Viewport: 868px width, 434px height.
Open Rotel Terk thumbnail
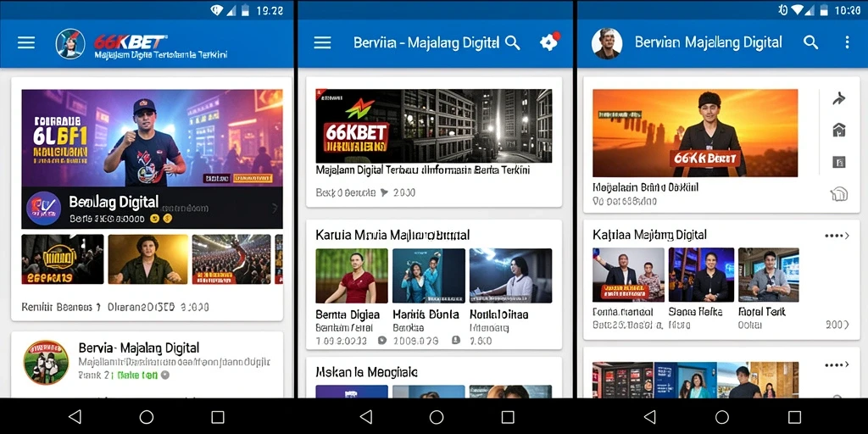point(768,275)
